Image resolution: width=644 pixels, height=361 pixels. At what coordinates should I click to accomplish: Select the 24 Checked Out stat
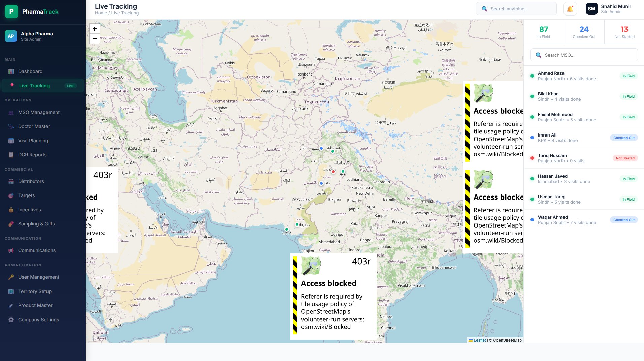click(x=584, y=32)
